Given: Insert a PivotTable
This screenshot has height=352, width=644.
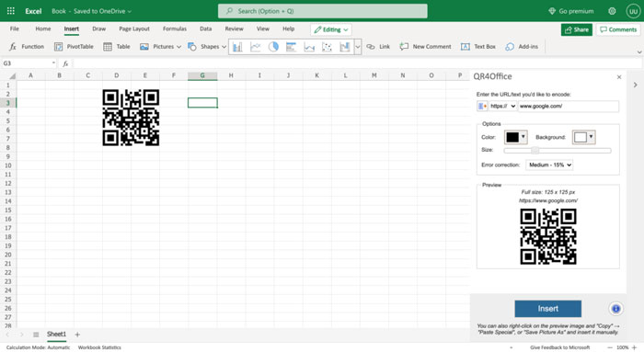Looking at the screenshot, I should (74, 47).
